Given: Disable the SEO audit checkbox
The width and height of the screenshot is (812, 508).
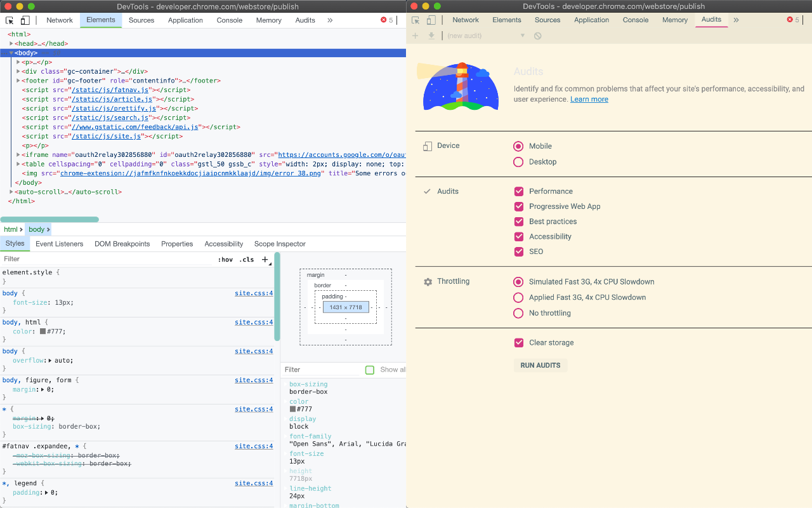Looking at the screenshot, I should [518, 251].
